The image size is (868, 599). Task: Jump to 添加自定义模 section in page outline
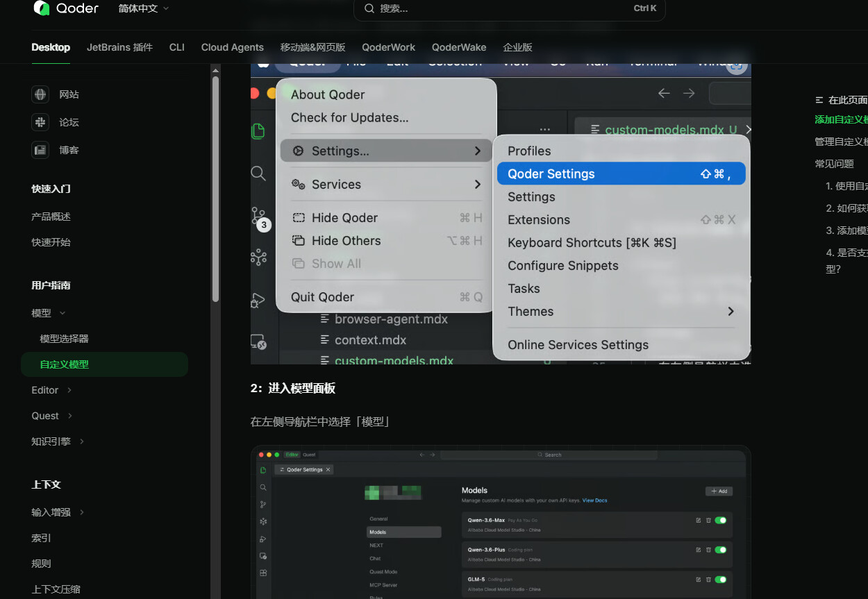(841, 119)
